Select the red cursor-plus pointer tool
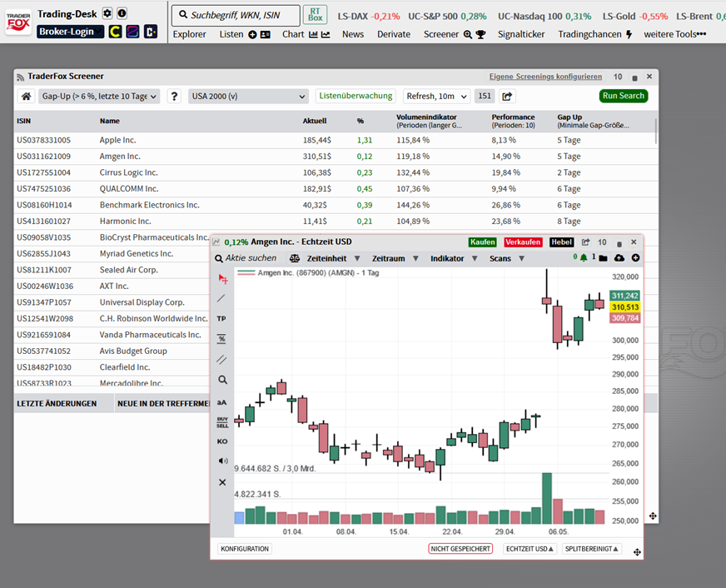Viewport: 726px width, 588px height. point(222,279)
